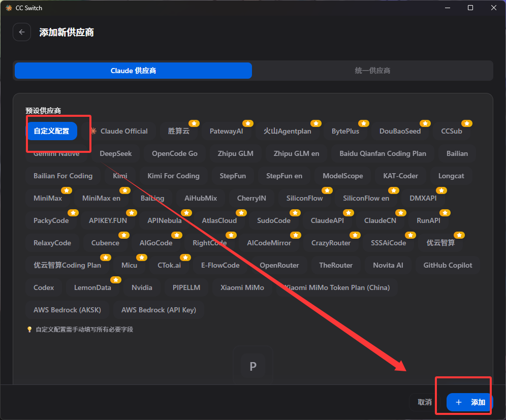Choose the E-FlowCode preset
Viewport: 506px width, 420px height.
coord(220,265)
